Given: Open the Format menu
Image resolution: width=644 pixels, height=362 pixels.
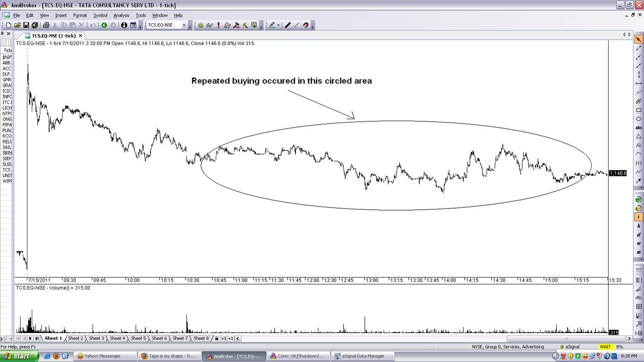Looking at the screenshot, I should click(x=80, y=15).
